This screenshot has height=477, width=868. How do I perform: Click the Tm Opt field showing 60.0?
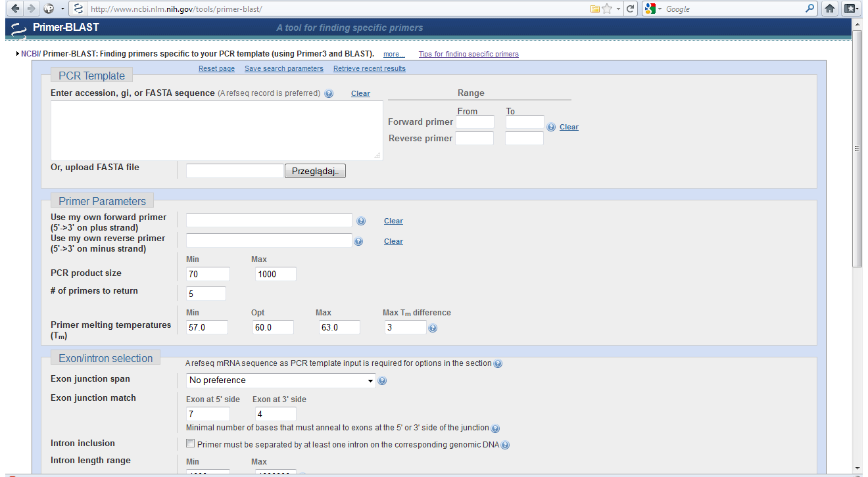pos(273,327)
